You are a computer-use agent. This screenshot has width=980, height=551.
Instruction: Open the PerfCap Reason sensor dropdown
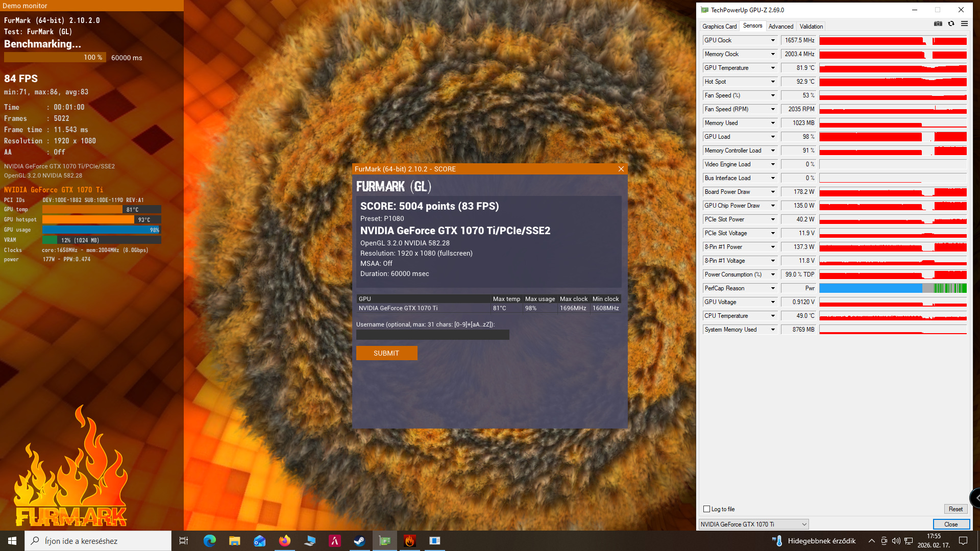click(x=772, y=288)
